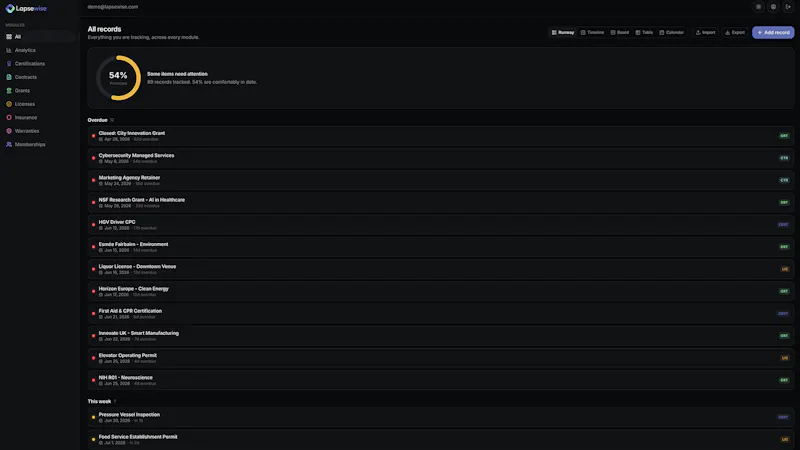Click LIC tag on Liquor License row
Screen dimensions: 800x450
pyautogui.click(x=785, y=269)
